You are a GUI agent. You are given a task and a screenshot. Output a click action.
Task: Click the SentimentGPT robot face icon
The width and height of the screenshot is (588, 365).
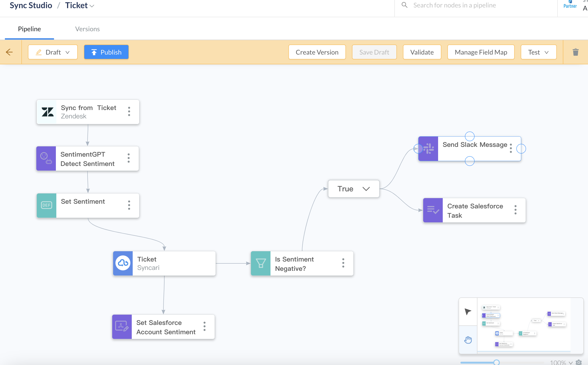click(x=46, y=158)
